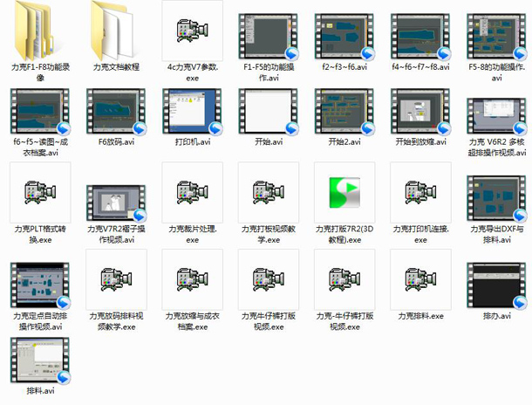
Task: Click the f2~f3~f6.avi file name text
Action: click(344, 67)
